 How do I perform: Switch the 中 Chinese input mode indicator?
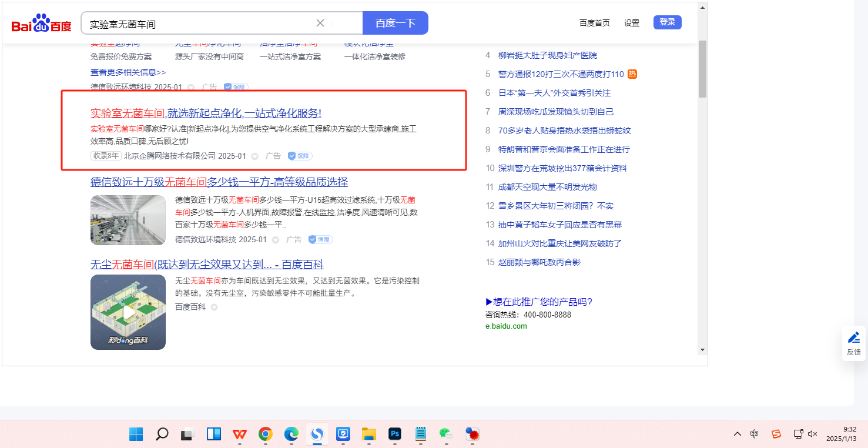click(755, 434)
